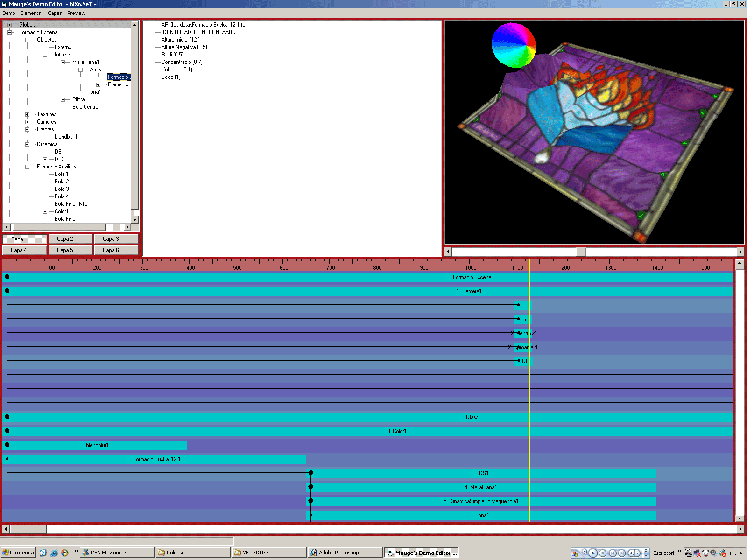Image resolution: width=747 pixels, height=560 pixels.
Task: Collapse the Interns tree node
Action: coord(45,55)
